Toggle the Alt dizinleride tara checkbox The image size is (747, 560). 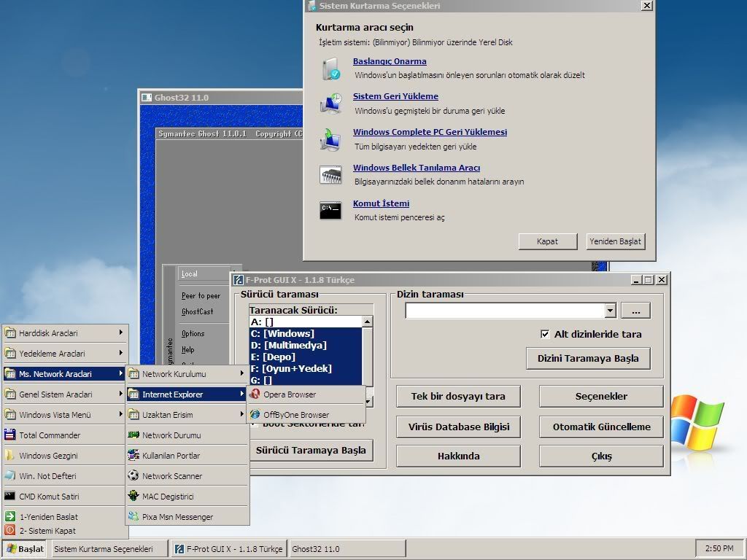tap(545, 334)
